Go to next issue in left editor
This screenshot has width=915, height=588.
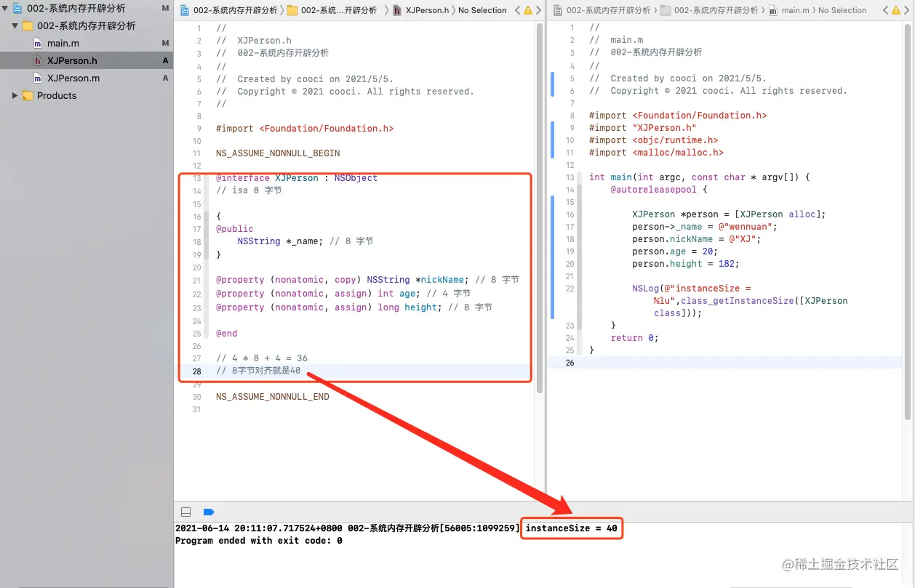coord(538,10)
